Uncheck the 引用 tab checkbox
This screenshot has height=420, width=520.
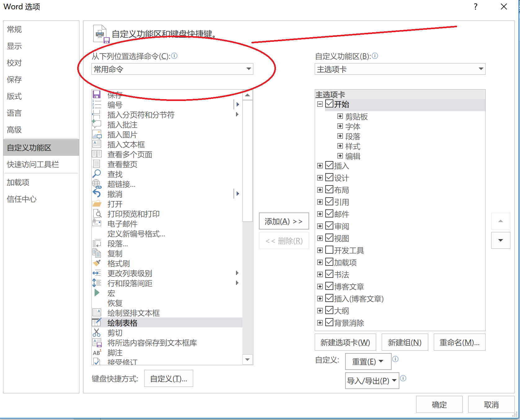pyautogui.click(x=329, y=201)
